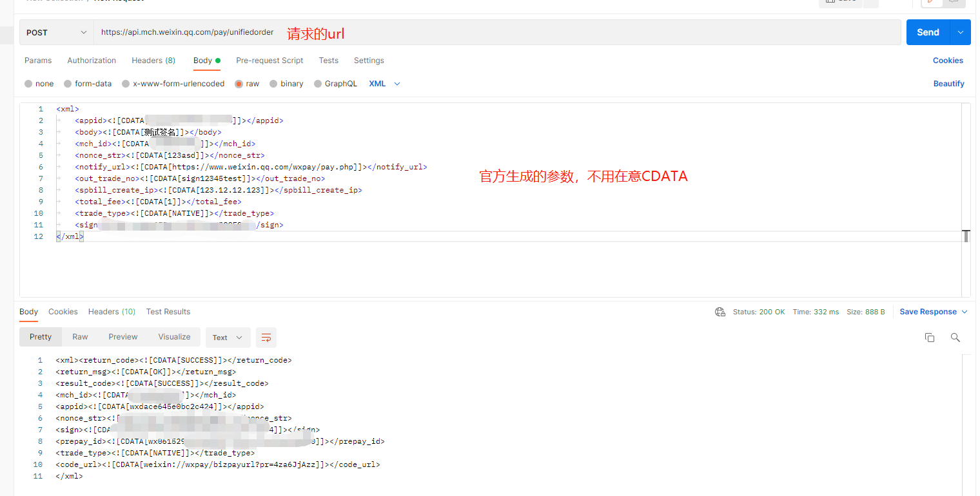
Task: Open the Headers (8) request tab
Action: pyautogui.click(x=153, y=61)
